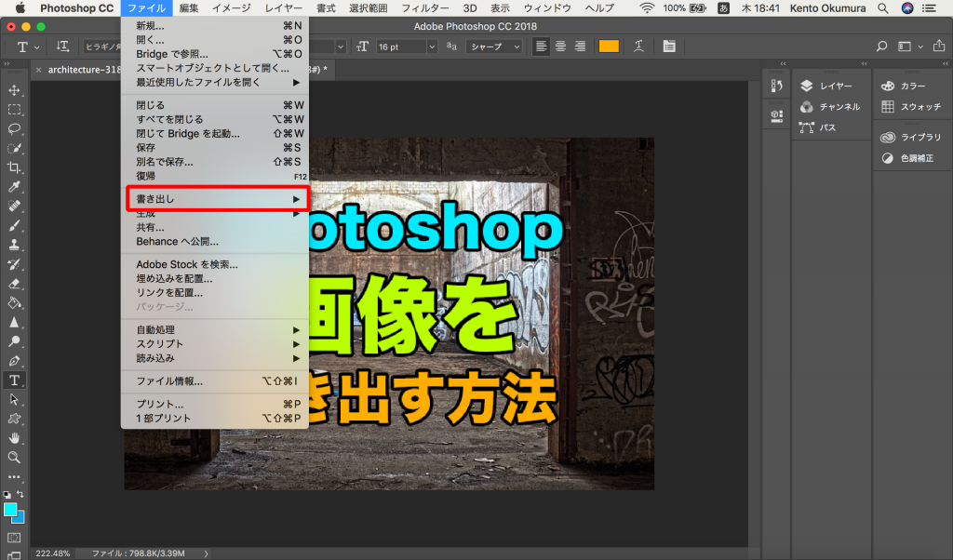Image resolution: width=953 pixels, height=560 pixels.
Task: Select the Hand tool
Action: tap(14, 438)
